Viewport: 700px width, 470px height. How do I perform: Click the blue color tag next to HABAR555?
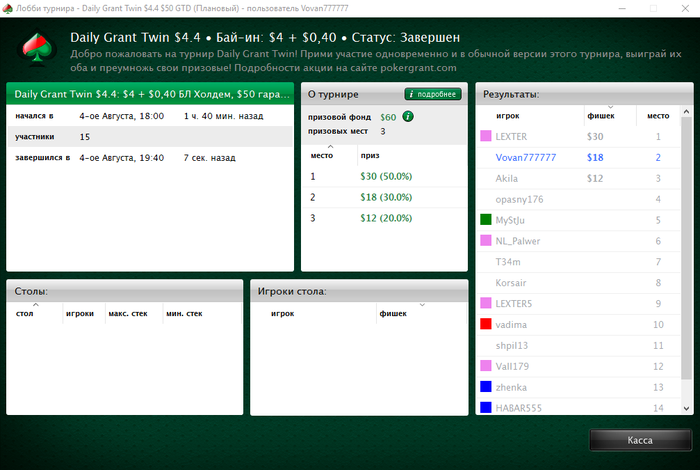click(486, 408)
